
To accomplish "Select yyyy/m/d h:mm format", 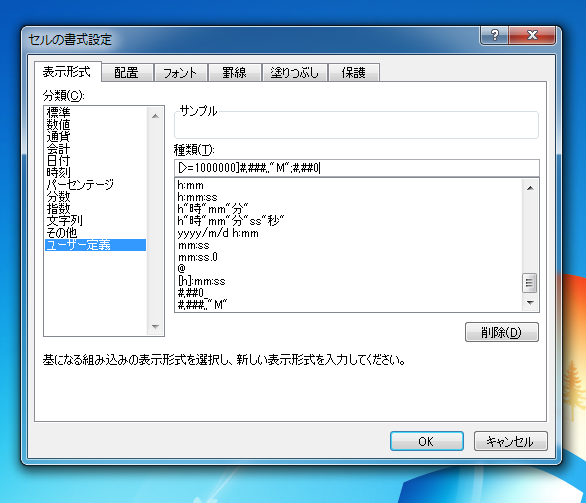I will coord(349,233).
